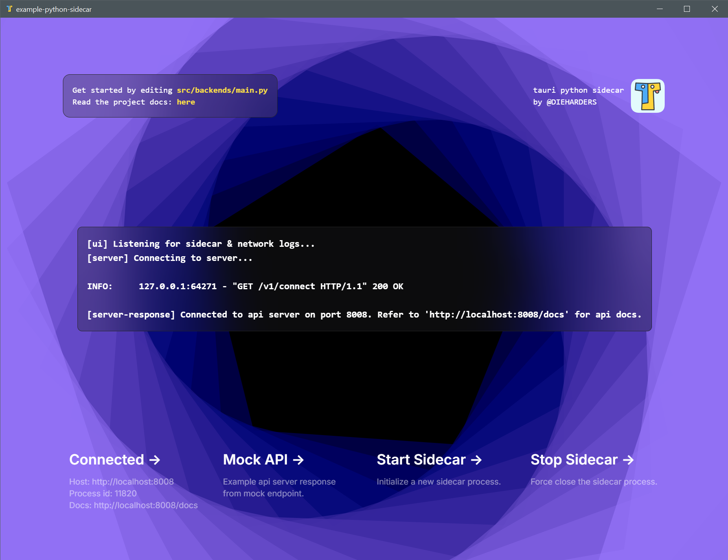Click the src/backends/main.py file path

click(222, 90)
